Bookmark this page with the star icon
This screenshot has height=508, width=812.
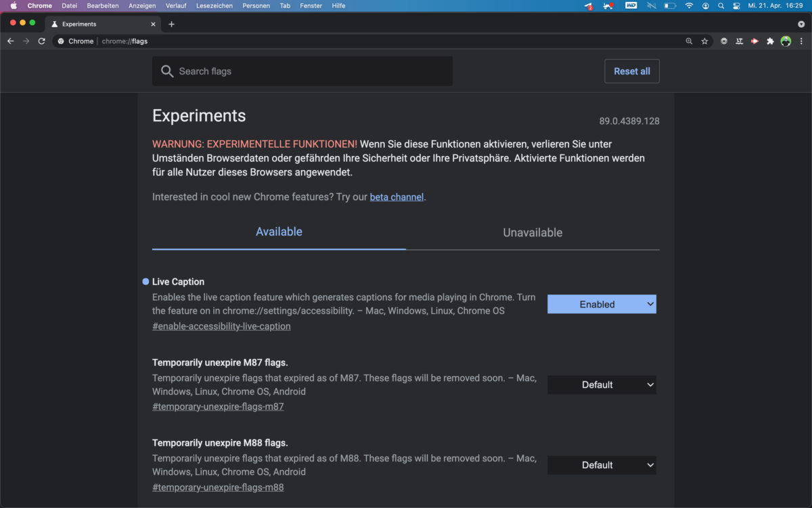[x=704, y=41]
